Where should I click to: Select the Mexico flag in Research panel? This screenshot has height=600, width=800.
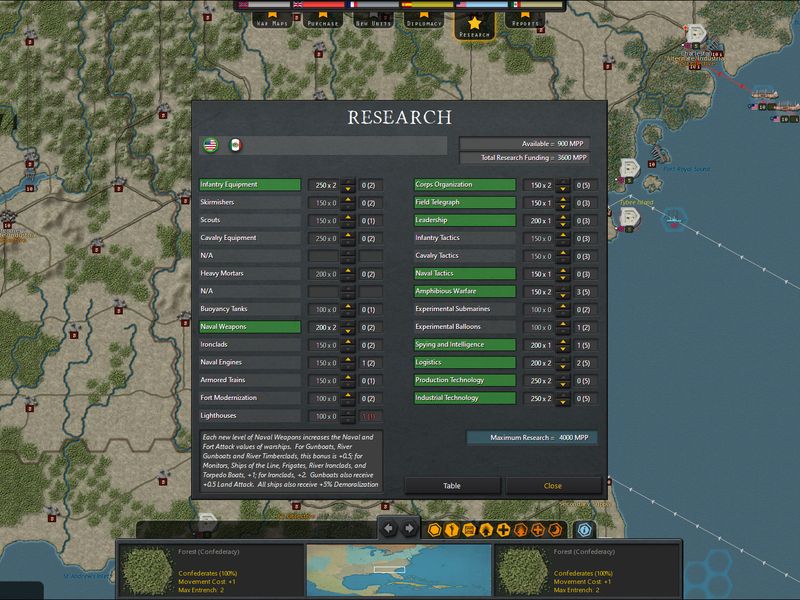[x=235, y=145]
